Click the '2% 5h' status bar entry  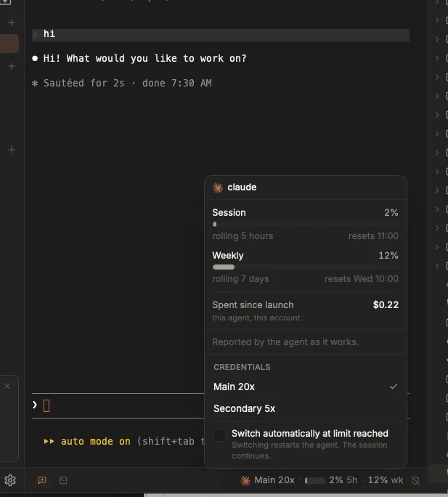(x=343, y=480)
